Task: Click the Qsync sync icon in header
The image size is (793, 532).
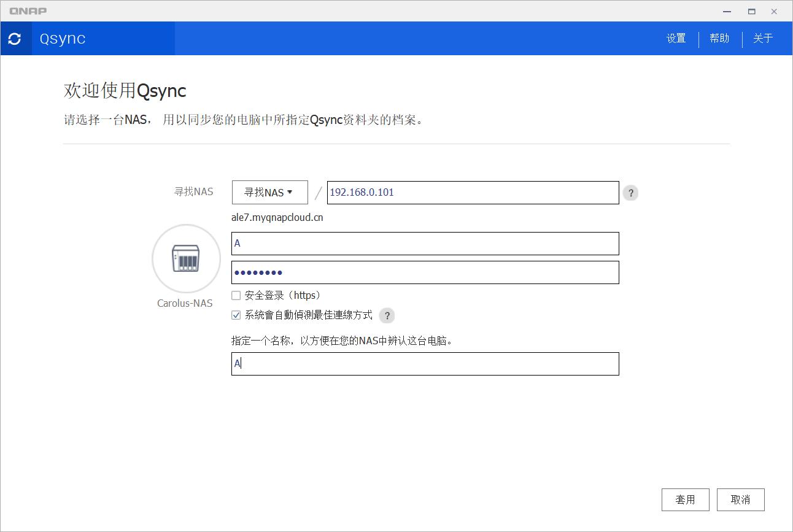Action: [15, 39]
